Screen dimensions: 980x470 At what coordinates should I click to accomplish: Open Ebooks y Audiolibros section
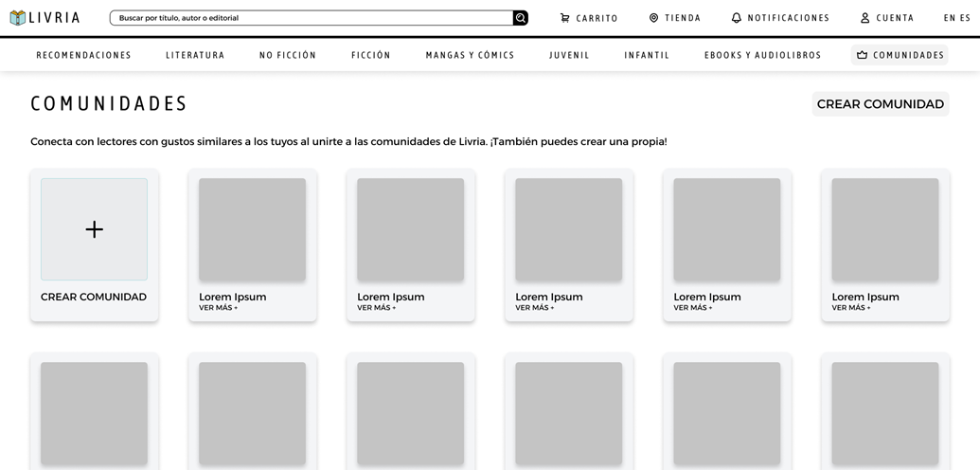(762, 55)
